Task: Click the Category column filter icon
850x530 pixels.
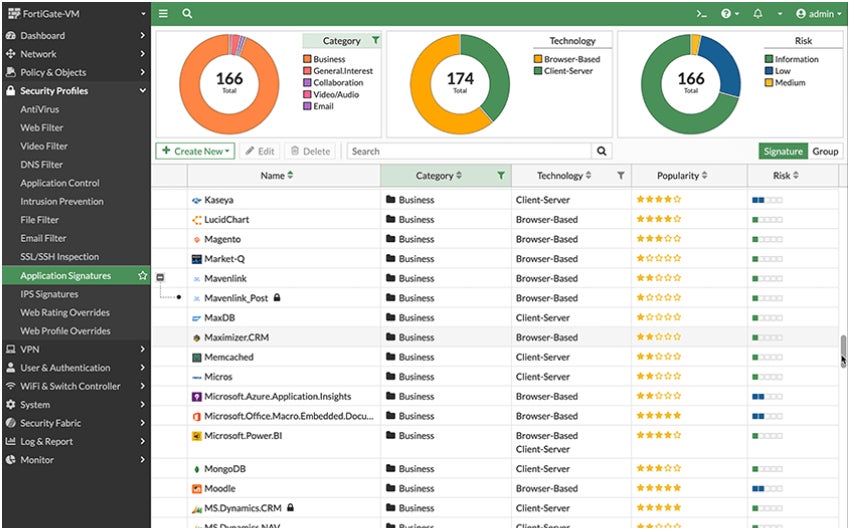Action: click(501, 176)
